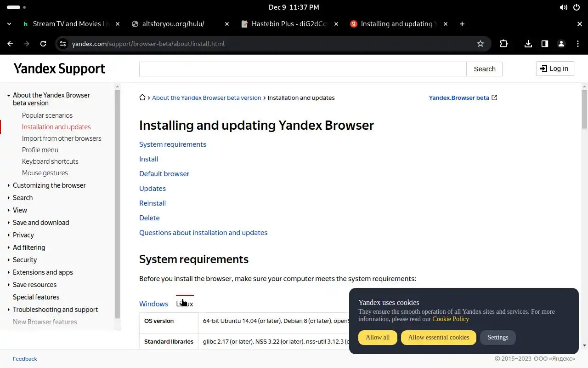Jump to Delete section link
This screenshot has width=588, height=368.
click(150, 218)
